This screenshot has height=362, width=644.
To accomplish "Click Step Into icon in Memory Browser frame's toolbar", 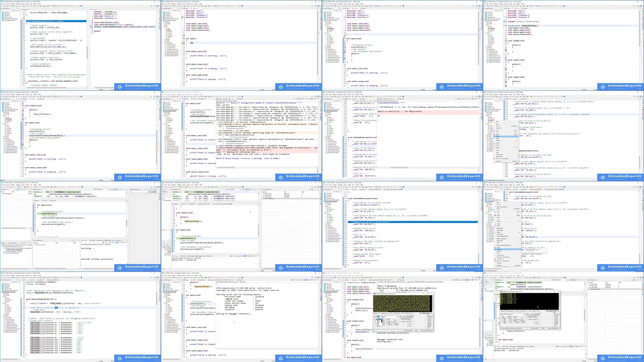I will 29,187.
